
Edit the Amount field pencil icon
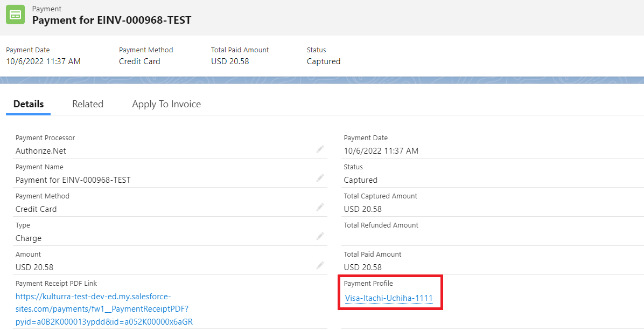pyautogui.click(x=320, y=265)
